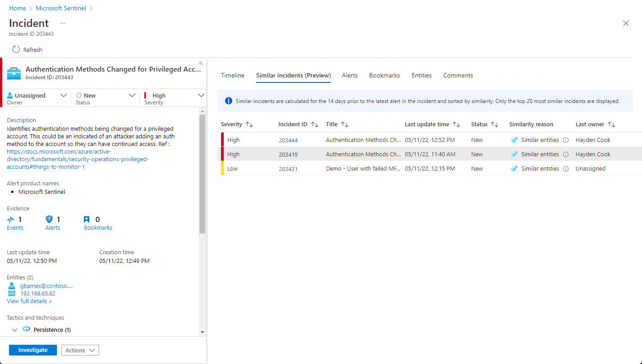Click the similar entities cube icon for incident 203431
This screenshot has width=642, height=364.
click(x=514, y=169)
